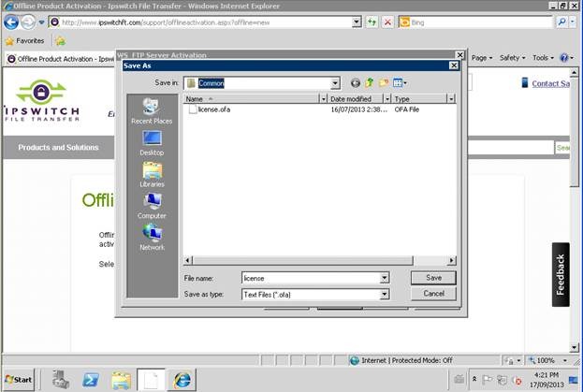Sort by the Name column header
The image size is (583, 392).
point(252,99)
